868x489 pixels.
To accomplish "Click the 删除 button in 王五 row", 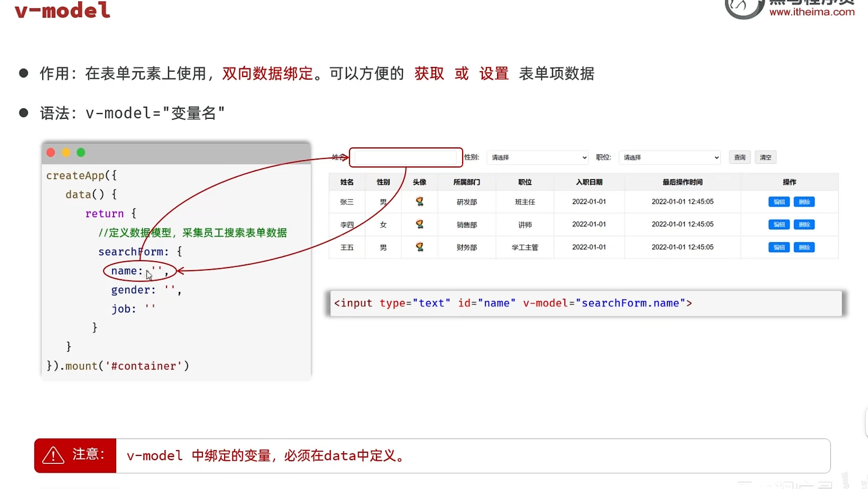I will [x=804, y=247].
